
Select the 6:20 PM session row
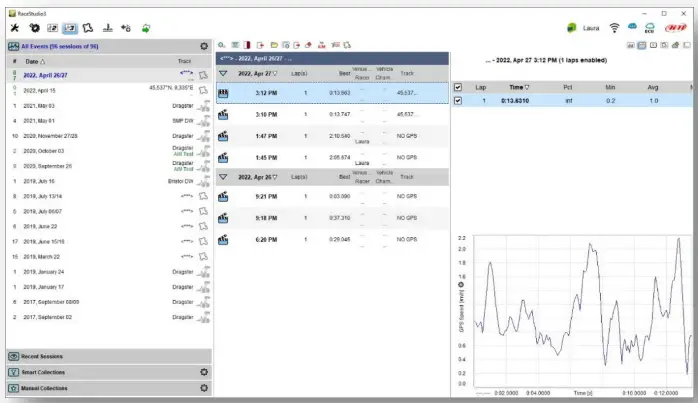(332, 240)
